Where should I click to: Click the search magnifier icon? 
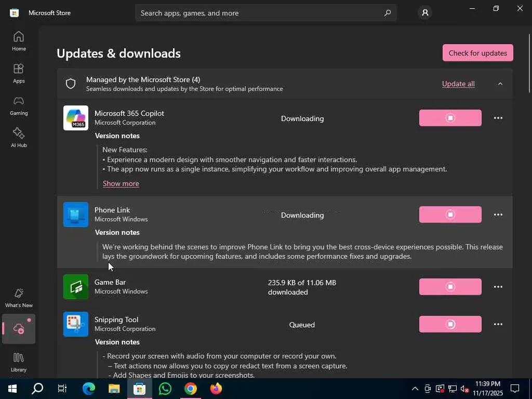point(387,13)
